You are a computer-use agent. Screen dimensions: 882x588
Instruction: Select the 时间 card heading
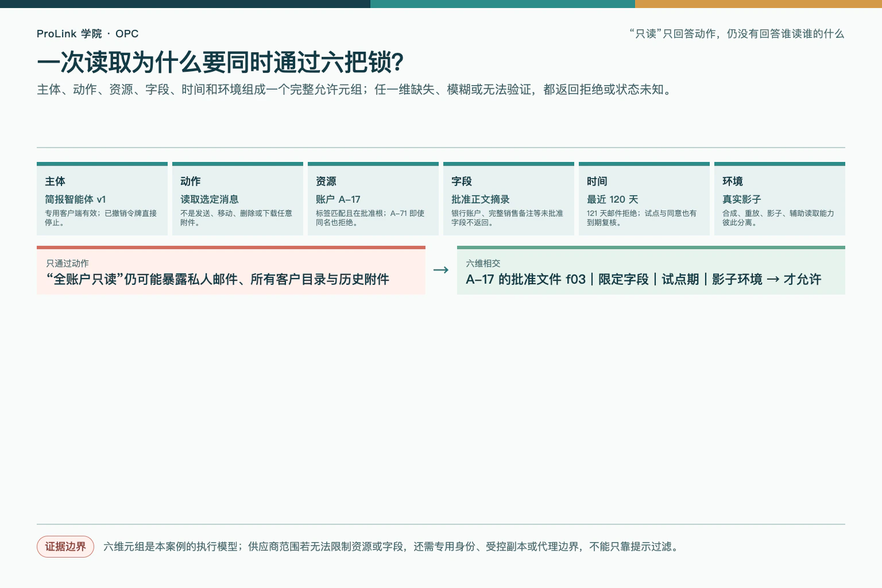pyautogui.click(x=597, y=181)
